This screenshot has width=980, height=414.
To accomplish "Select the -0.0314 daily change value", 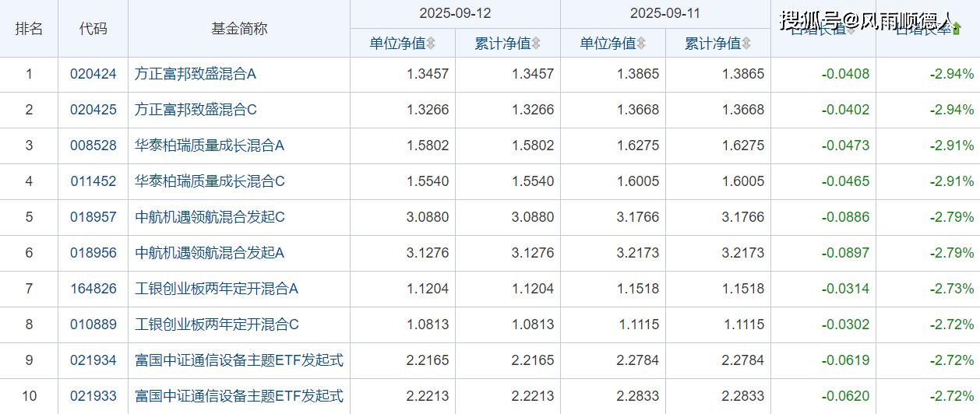I will click(845, 289).
